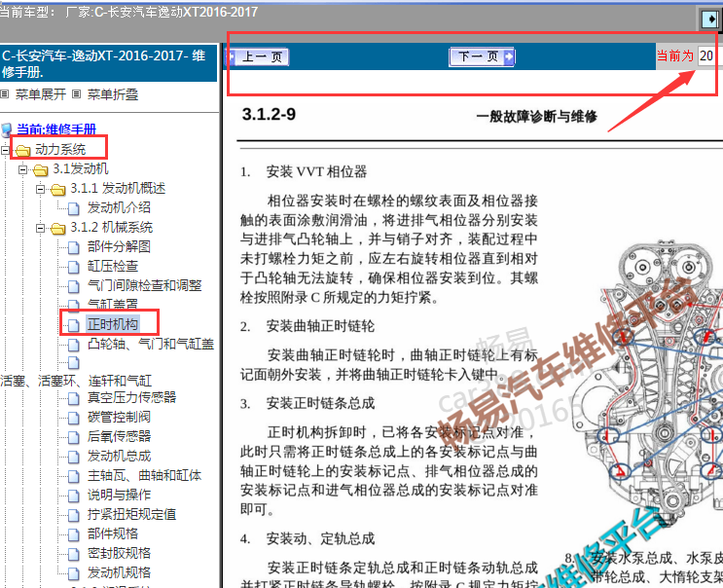
Task: Click the page icon next to 发动机介绍
Action: 74,208
